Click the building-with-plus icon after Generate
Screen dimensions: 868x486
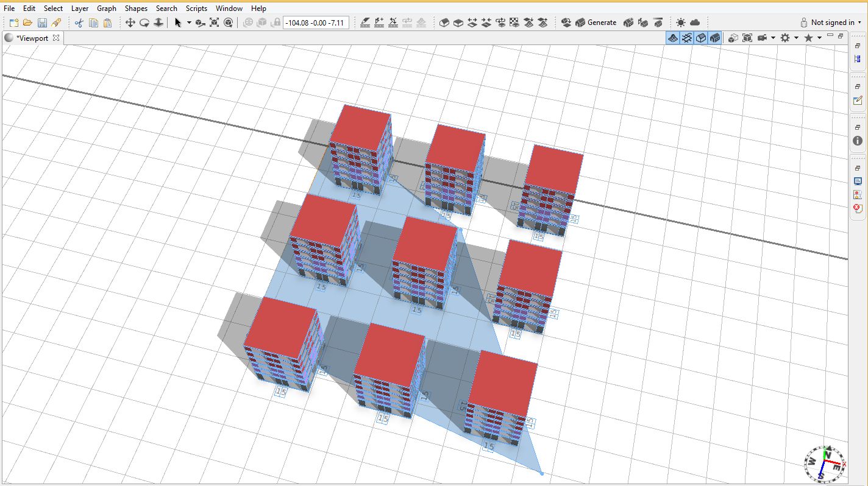point(629,23)
